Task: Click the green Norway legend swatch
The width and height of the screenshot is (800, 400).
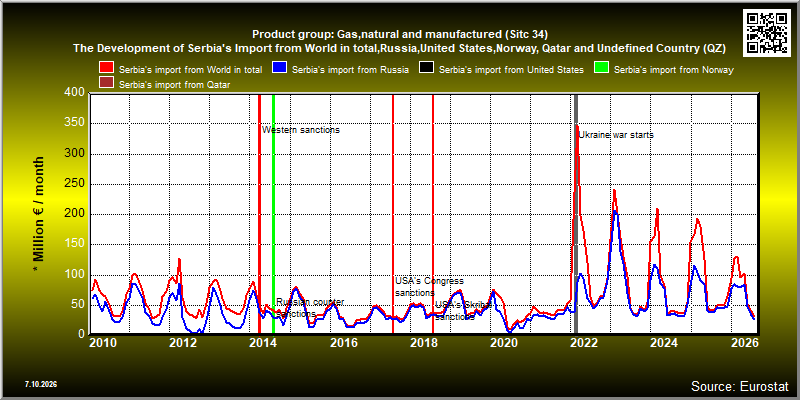Action: pos(602,68)
